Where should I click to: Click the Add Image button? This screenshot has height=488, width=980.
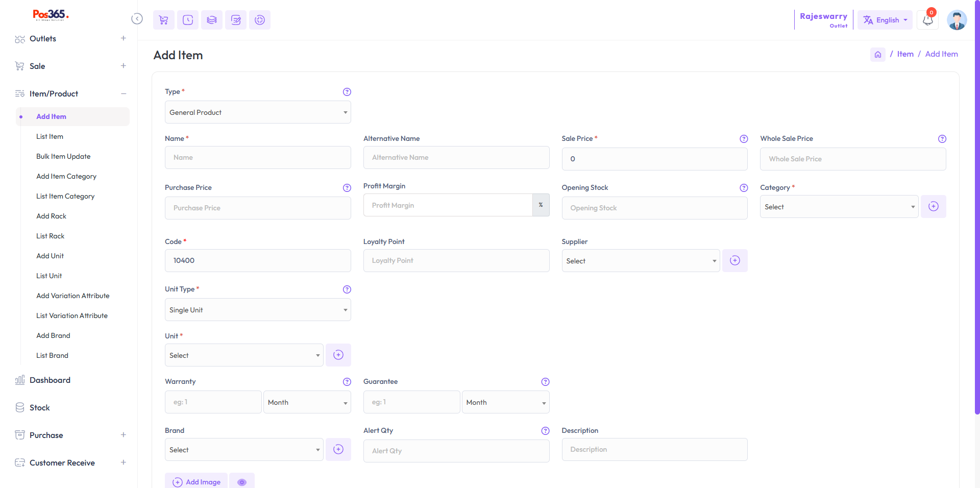197,482
